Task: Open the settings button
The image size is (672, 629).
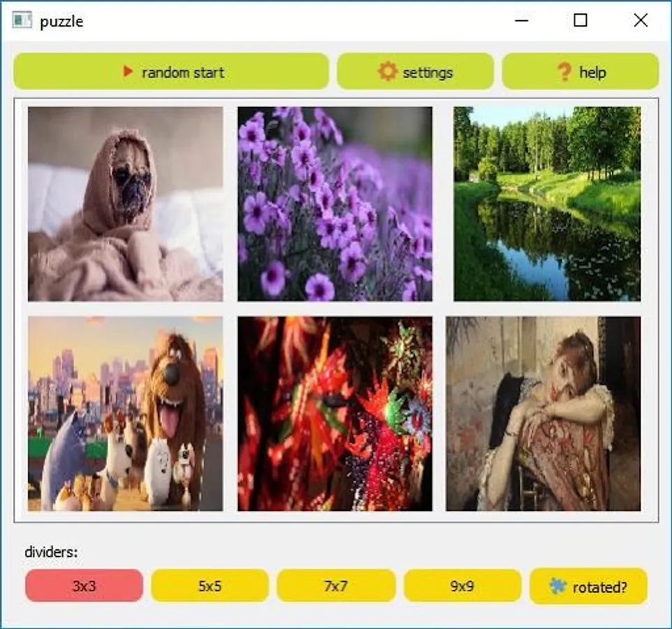Action: tap(416, 71)
